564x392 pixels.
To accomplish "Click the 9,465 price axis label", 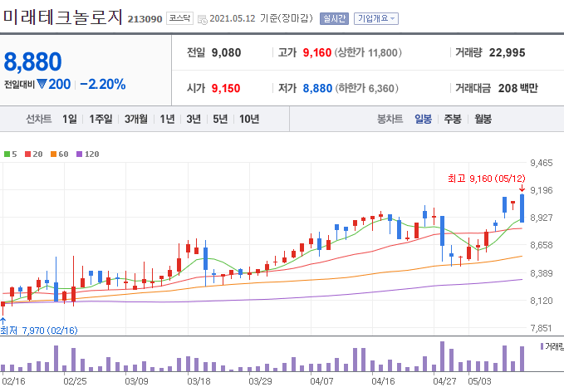I will [x=542, y=163].
